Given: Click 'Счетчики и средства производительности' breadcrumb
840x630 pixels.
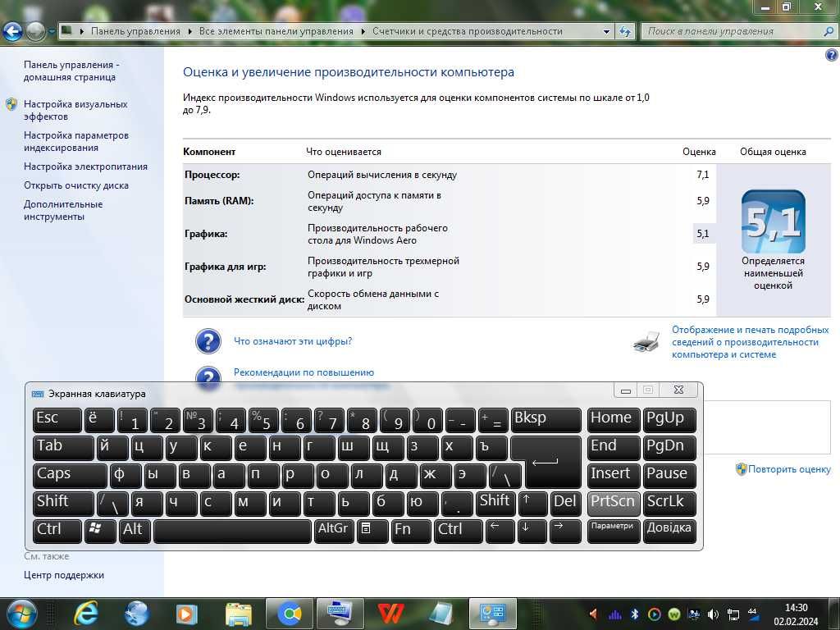Looking at the screenshot, I should [467, 31].
